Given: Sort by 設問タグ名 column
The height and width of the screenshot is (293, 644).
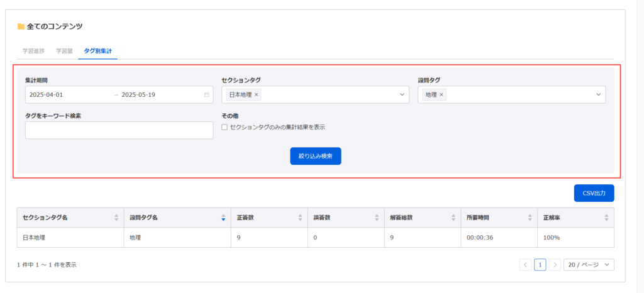Looking at the screenshot, I should 223,218.
